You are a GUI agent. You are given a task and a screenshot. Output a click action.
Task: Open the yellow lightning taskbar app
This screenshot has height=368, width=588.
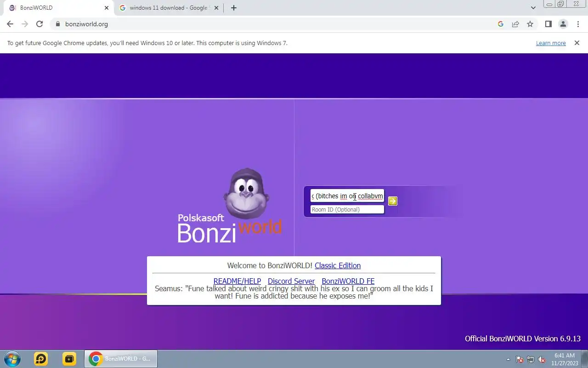click(69, 359)
